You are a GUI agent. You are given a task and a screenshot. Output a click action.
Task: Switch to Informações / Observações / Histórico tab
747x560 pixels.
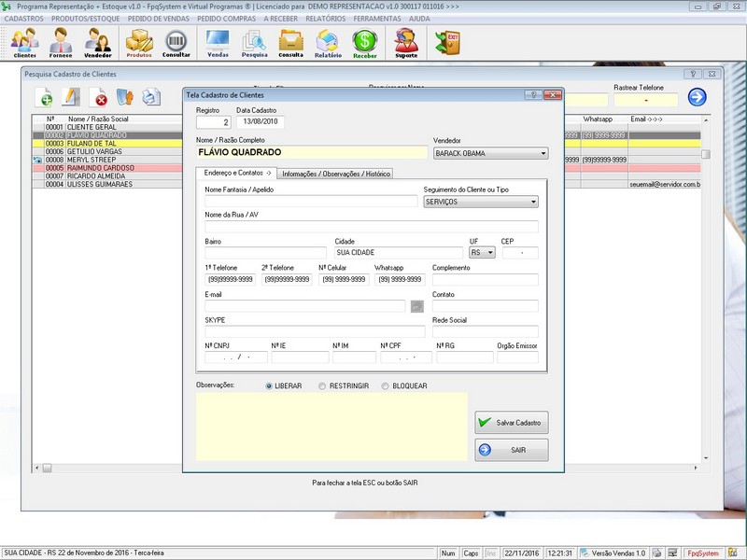pyautogui.click(x=336, y=174)
